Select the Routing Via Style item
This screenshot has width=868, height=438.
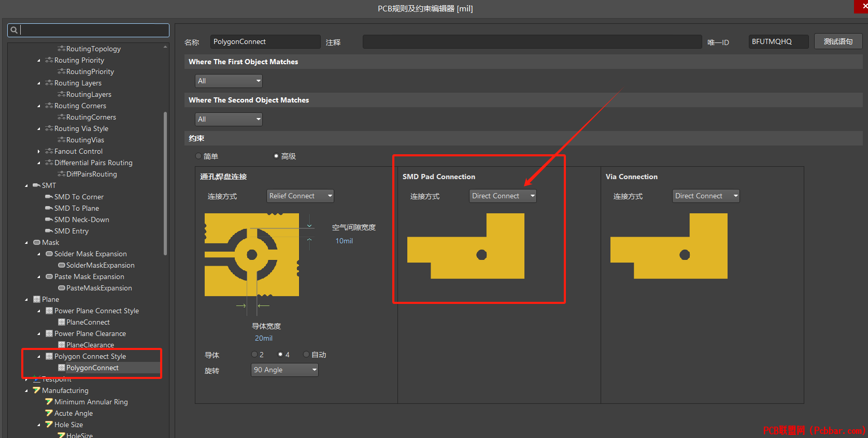pyautogui.click(x=81, y=128)
